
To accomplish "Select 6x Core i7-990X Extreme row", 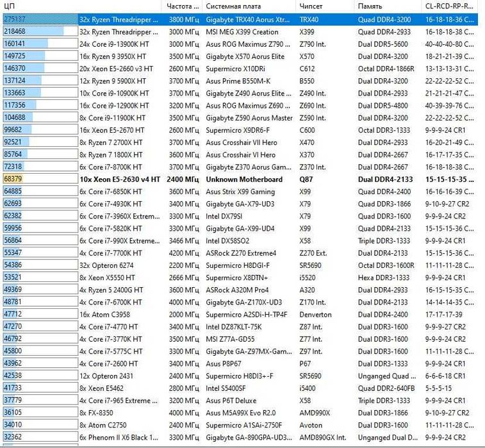I will coord(240,241).
